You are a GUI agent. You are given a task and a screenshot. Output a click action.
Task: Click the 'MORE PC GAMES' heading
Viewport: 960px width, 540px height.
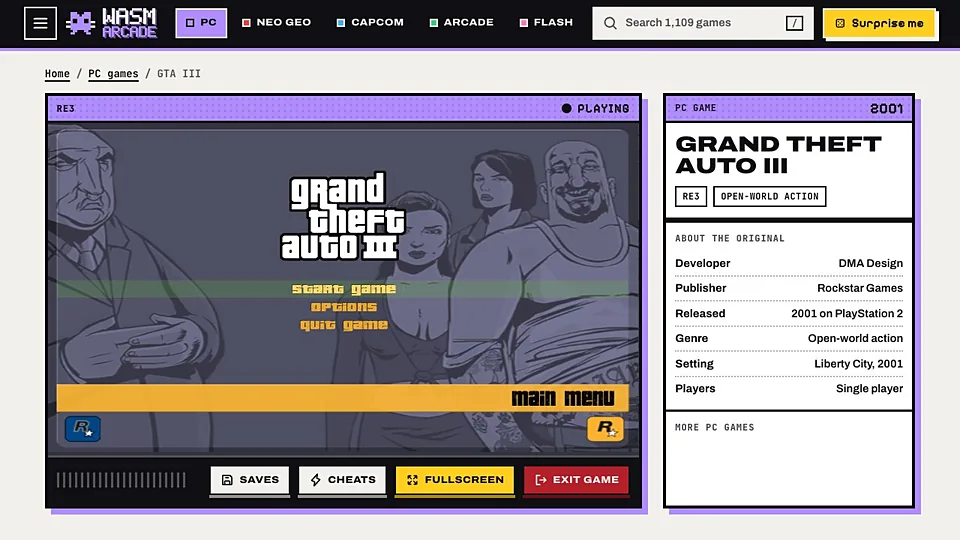tap(714, 427)
